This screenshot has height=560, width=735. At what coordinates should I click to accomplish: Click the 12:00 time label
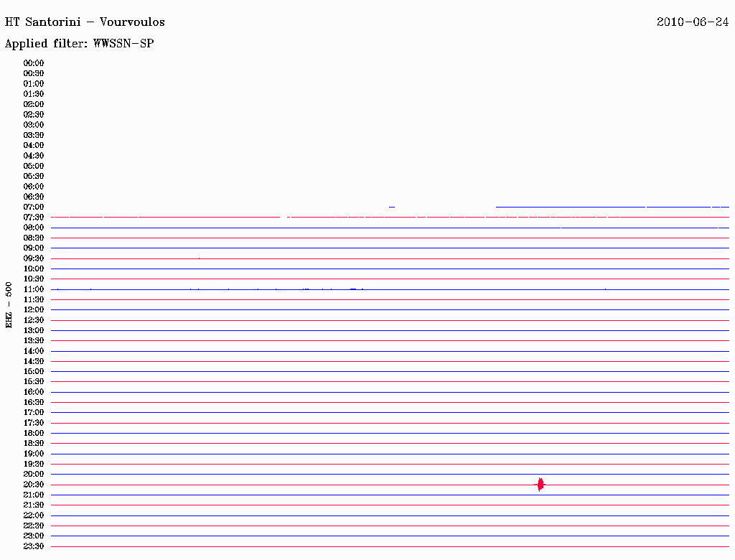click(34, 309)
